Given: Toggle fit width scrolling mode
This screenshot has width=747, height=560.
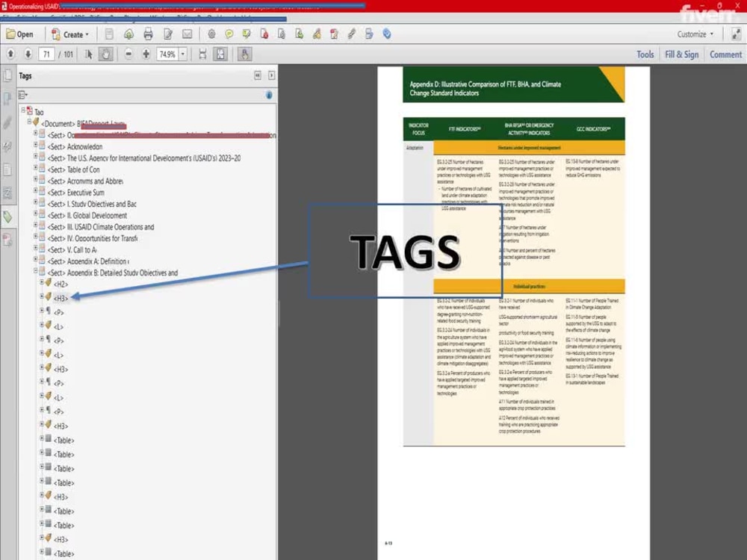Looking at the screenshot, I should [x=202, y=55].
